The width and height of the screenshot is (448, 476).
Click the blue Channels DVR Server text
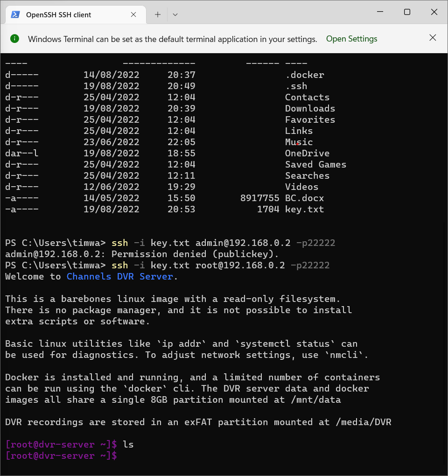(x=121, y=276)
